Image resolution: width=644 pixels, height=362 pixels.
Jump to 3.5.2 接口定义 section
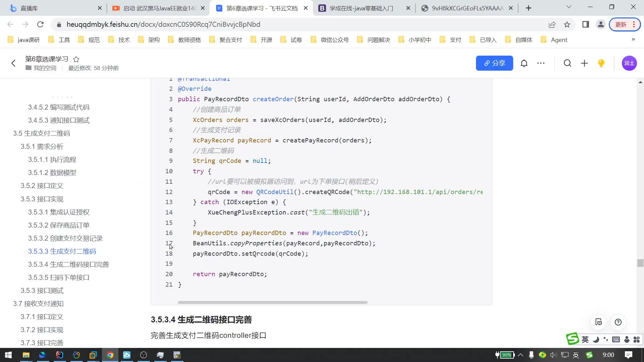[x=42, y=186]
